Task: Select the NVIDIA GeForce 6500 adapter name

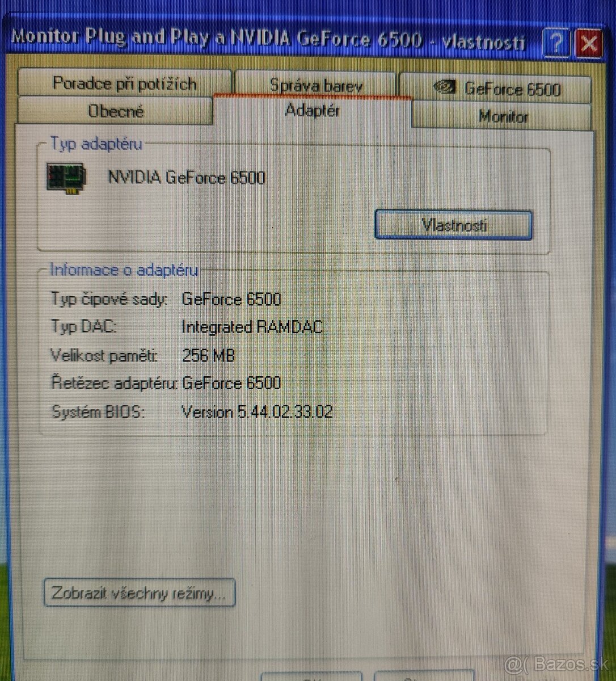Action: click(x=187, y=178)
